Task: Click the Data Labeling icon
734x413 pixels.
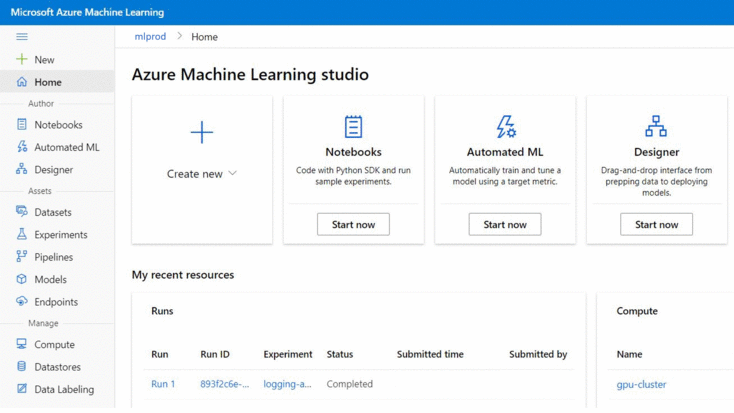Action: (22, 390)
